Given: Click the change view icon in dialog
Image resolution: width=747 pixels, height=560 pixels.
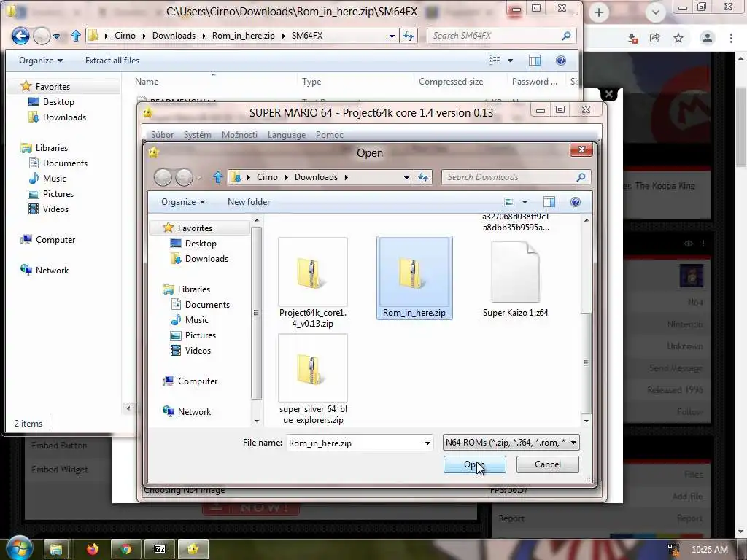Looking at the screenshot, I should (x=509, y=202).
